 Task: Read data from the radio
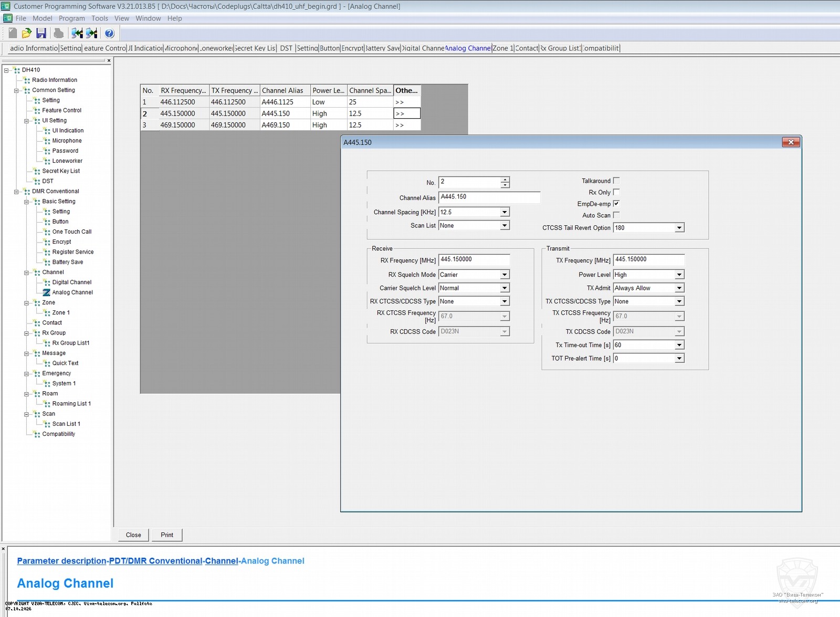point(77,33)
